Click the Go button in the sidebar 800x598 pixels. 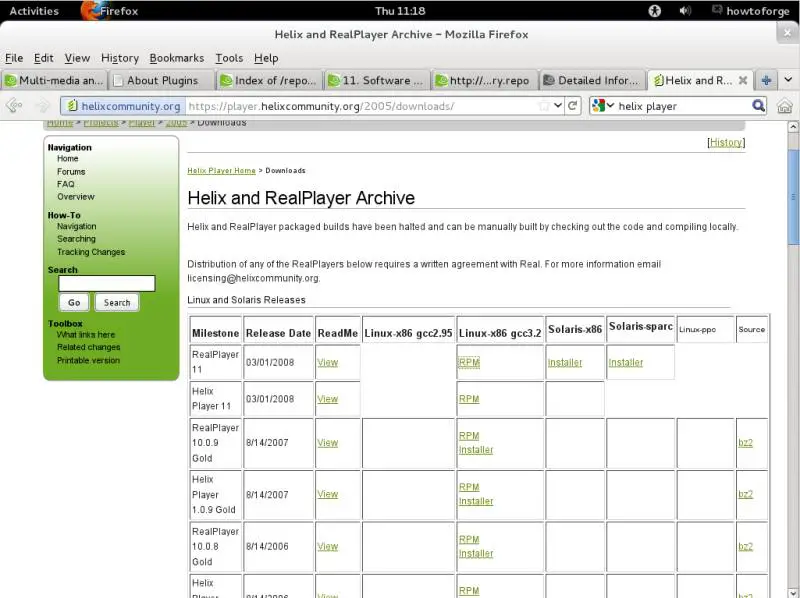tap(74, 303)
